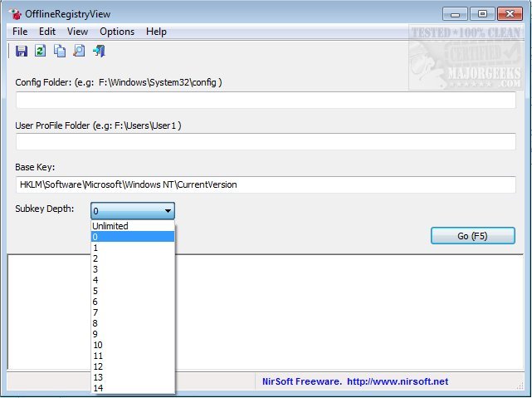This screenshot has height=398, width=532.
Task: Select depth 6 in the list
Action: (133, 302)
